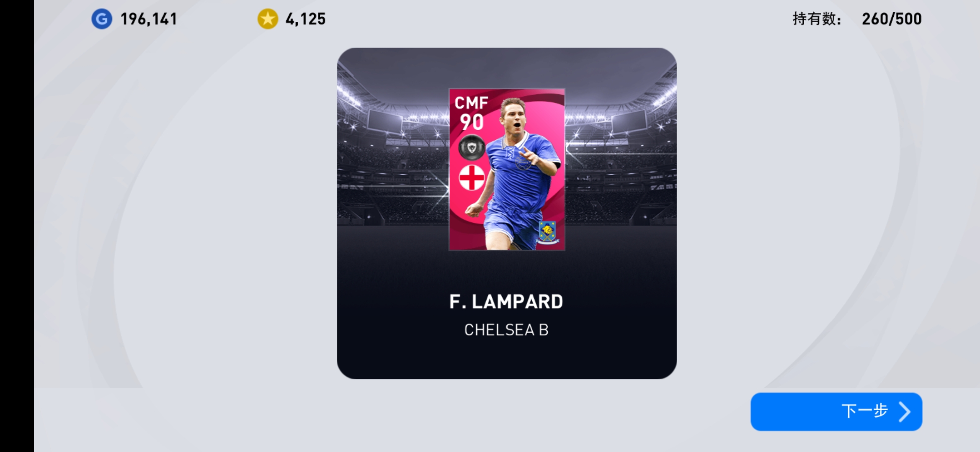This screenshot has height=452, width=980.
Task: Tap the CMF position label on the card
Action: 472,103
